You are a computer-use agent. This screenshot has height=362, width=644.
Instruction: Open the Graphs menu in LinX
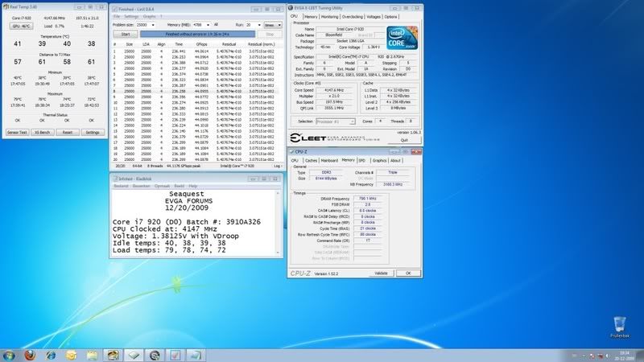pyautogui.click(x=149, y=16)
